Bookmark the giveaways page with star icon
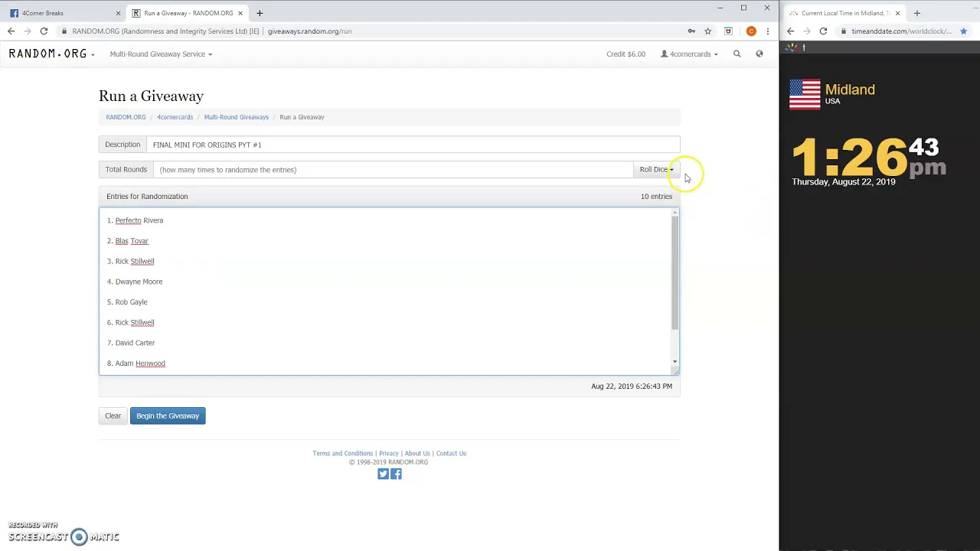Screen dimensions: 980x551 pyautogui.click(x=708, y=31)
